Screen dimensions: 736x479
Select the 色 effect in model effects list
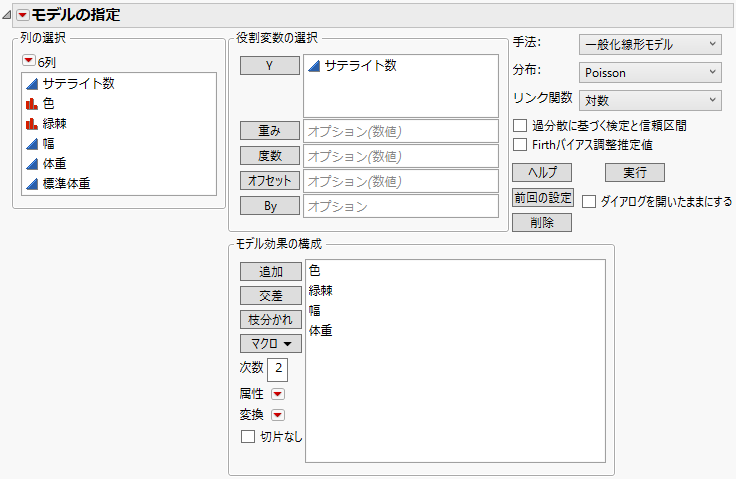point(314,270)
